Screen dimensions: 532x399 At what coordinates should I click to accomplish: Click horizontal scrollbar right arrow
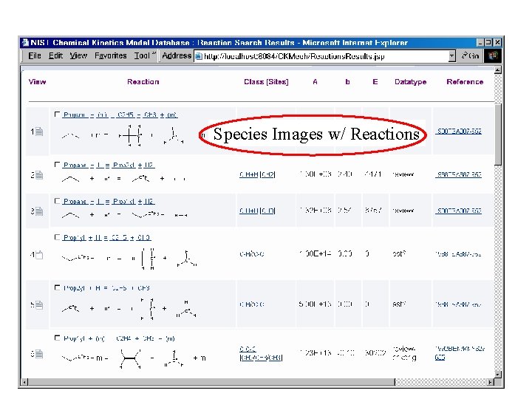491,382
